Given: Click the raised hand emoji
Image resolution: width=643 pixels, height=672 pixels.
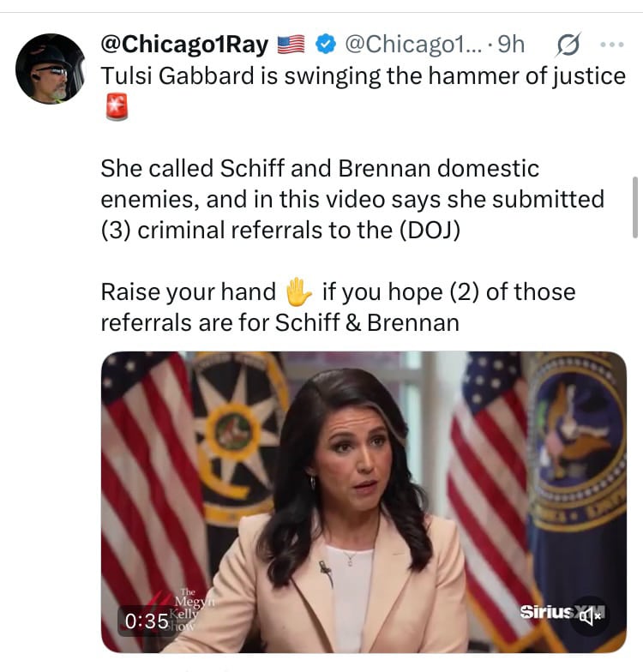Looking at the screenshot, I should 298,292.
